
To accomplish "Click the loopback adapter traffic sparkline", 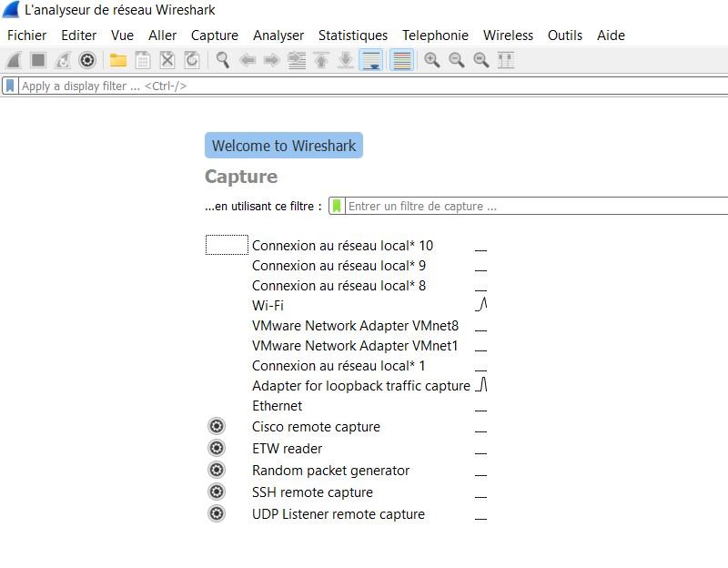I will (481, 384).
